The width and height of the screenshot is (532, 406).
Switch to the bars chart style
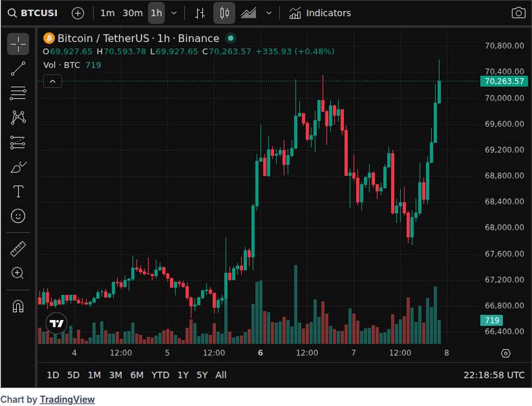(x=200, y=14)
